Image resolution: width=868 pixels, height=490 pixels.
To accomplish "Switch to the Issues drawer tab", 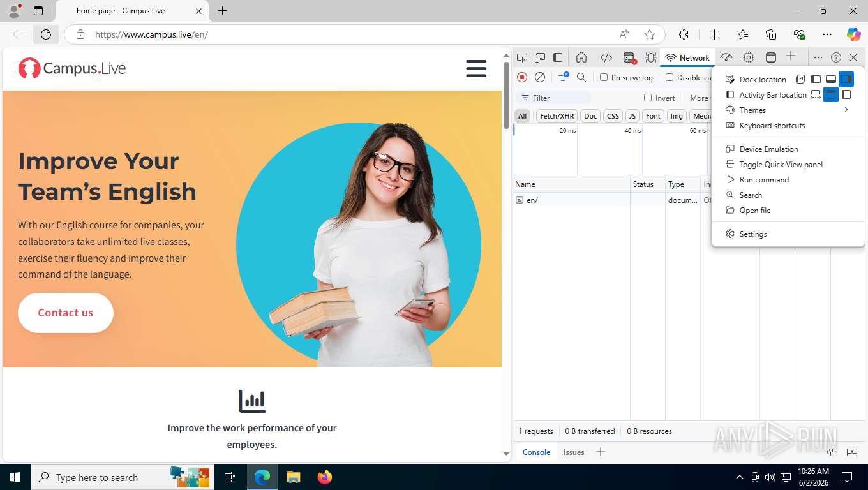I will tap(574, 452).
